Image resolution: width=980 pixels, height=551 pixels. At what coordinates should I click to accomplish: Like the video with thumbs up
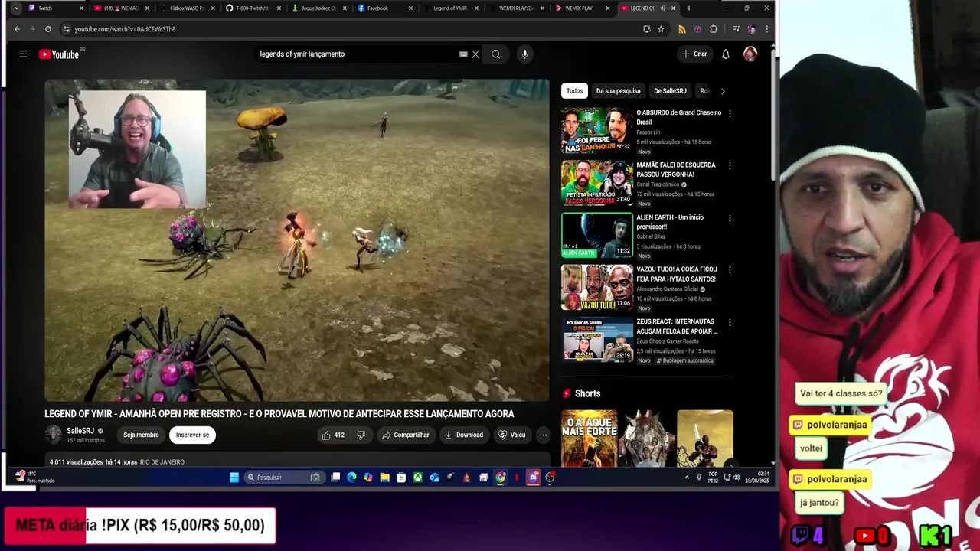(x=333, y=435)
